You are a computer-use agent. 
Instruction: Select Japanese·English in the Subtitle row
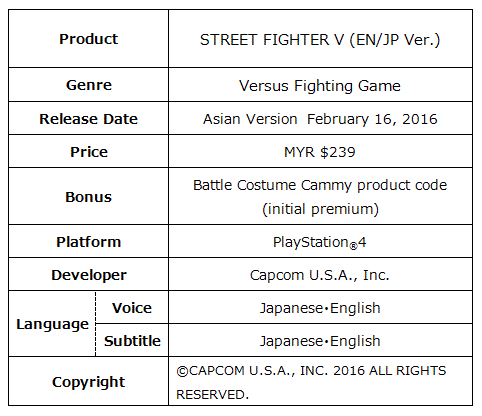pos(320,341)
